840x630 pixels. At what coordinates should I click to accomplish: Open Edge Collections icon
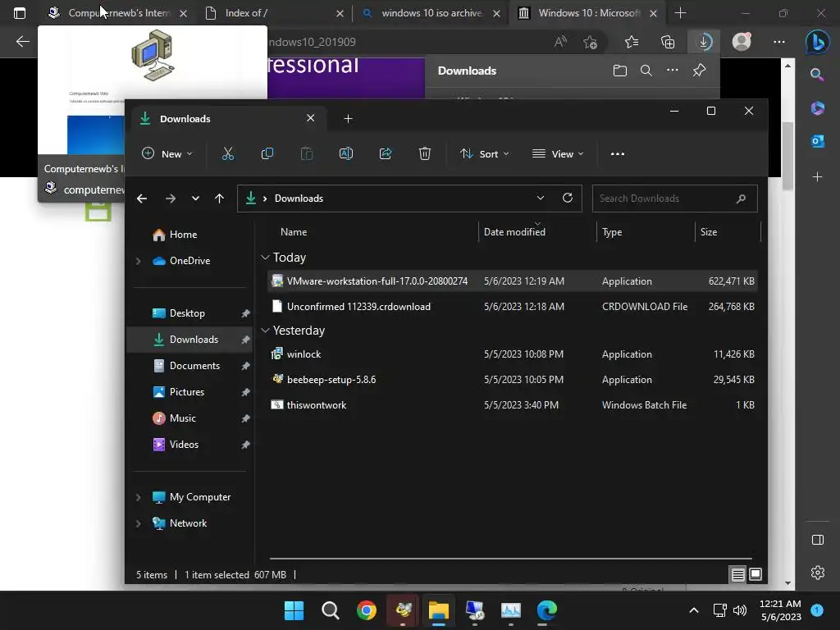pyautogui.click(x=668, y=42)
